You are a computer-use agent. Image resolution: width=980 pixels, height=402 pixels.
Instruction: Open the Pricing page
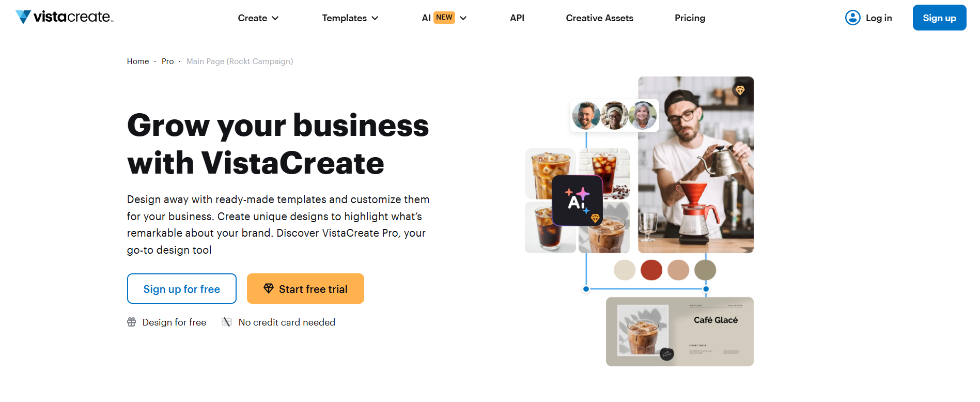[690, 18]
